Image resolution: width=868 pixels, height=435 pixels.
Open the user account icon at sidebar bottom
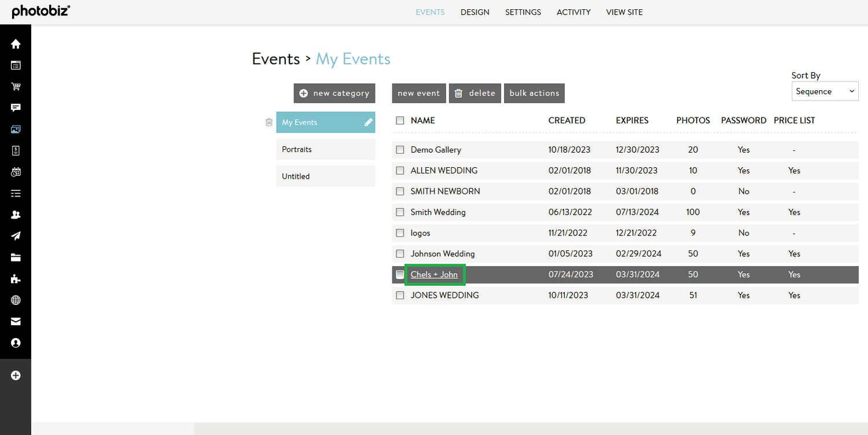tap(16, 343)
